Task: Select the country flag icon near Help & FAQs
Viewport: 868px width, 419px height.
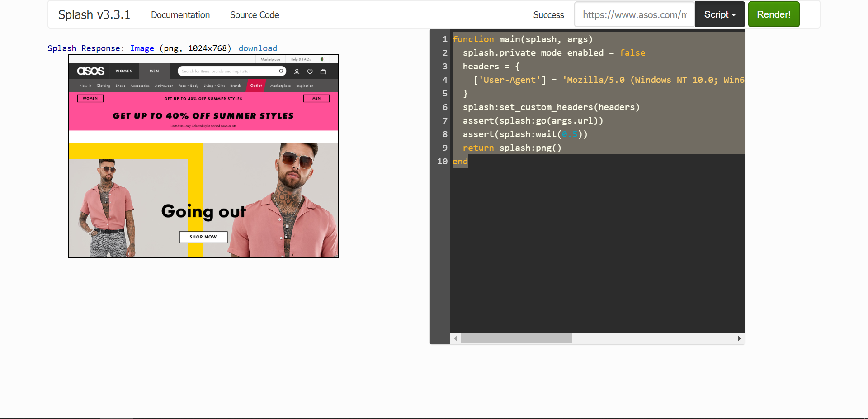Action: 322,59
